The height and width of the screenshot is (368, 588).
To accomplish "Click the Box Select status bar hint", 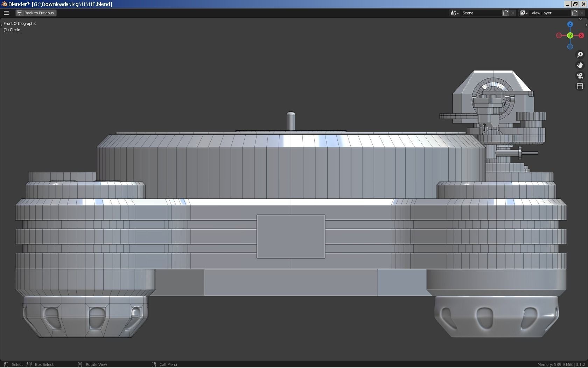I will pos(44,364).
